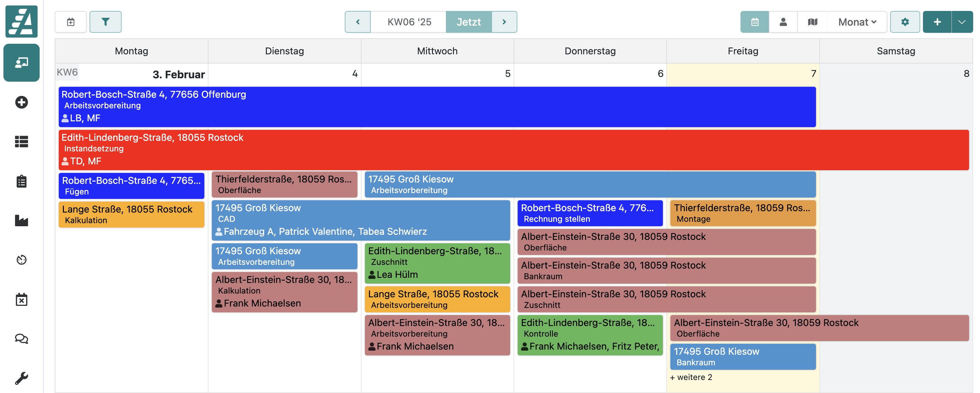Viewport: 980px width, 393px height.
Task: Open the stopwatch time tracking icon
Action: coord(21,260)
